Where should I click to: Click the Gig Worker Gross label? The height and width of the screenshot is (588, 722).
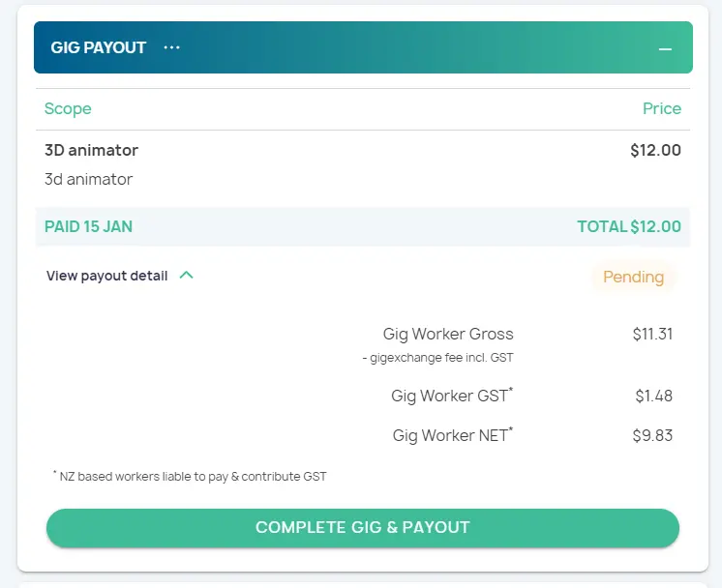click(448, 334)
